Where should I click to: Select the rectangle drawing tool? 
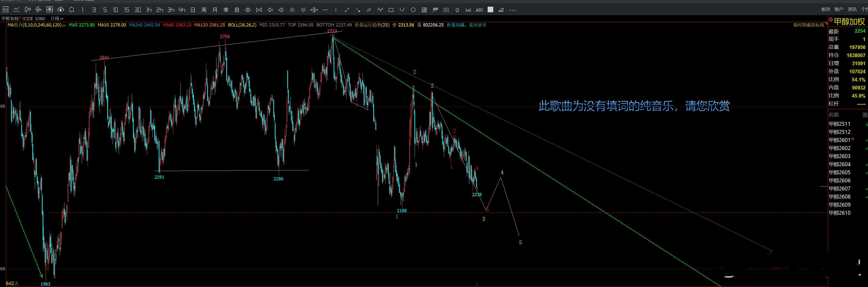tap(391, 10)
